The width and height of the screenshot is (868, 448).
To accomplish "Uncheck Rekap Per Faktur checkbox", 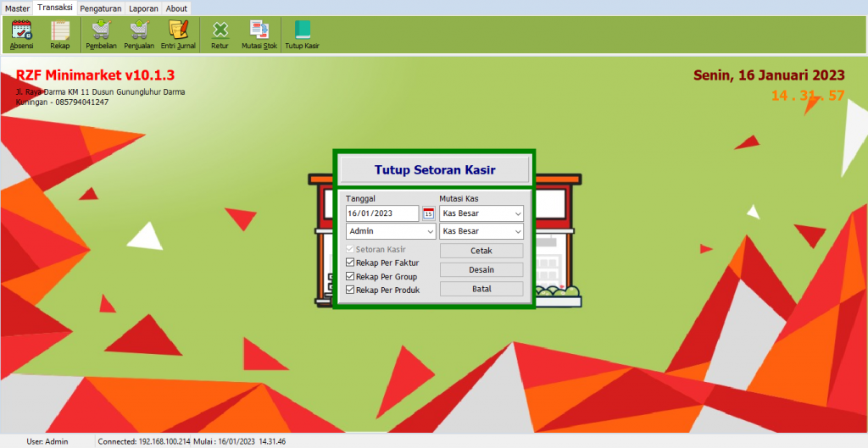I will click(350, 263).
